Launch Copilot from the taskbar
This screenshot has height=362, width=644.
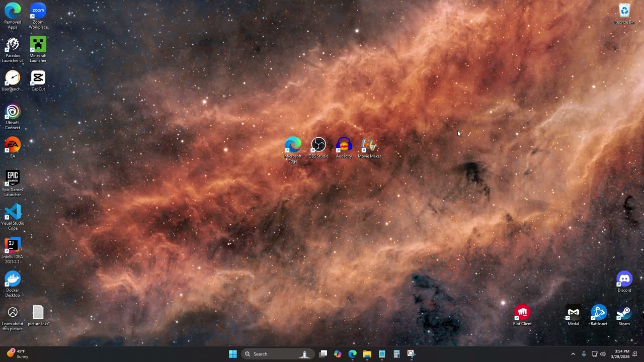tap(338, 354)
